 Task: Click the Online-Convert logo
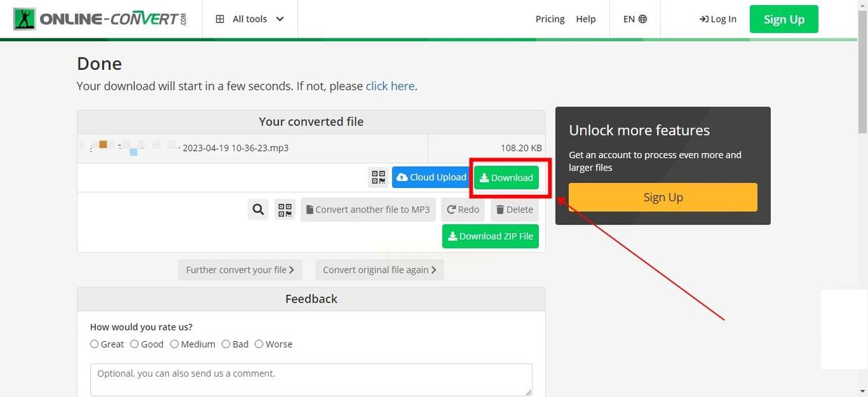101,19
